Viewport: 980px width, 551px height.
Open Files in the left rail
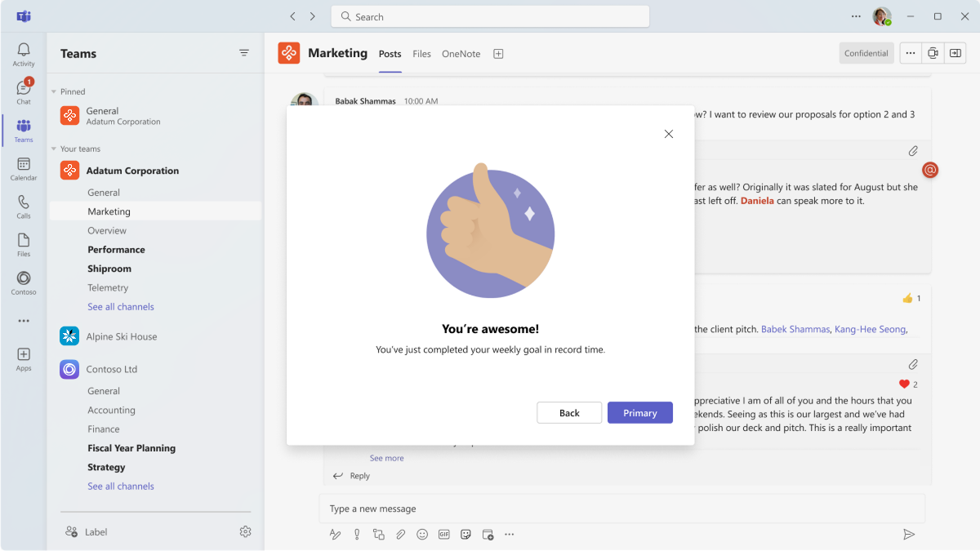pos(24,245)
